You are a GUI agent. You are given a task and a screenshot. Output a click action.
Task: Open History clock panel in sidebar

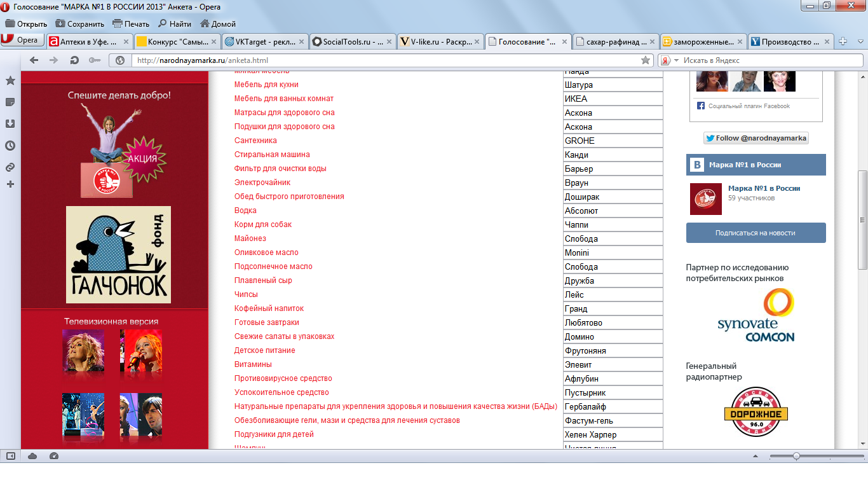10,146
